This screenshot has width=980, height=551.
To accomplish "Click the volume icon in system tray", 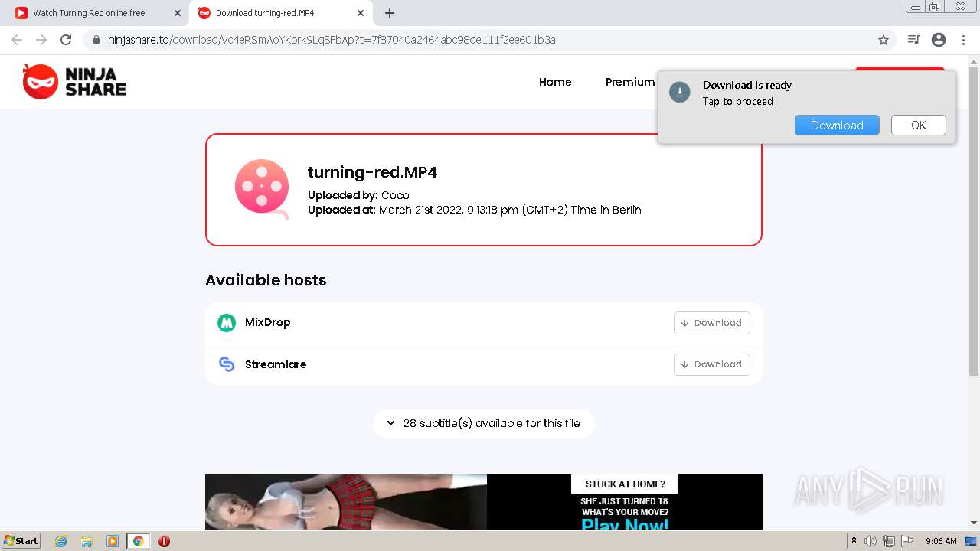I will 871,541.
